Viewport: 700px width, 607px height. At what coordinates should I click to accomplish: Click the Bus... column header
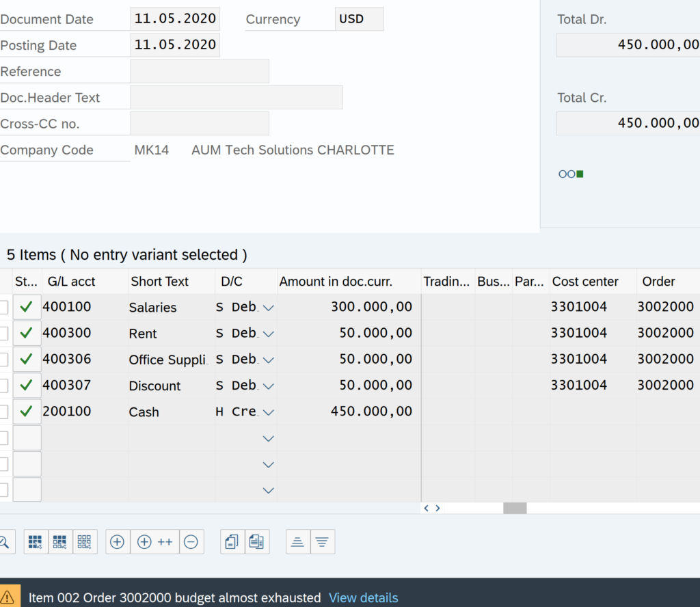pos(494,281)
